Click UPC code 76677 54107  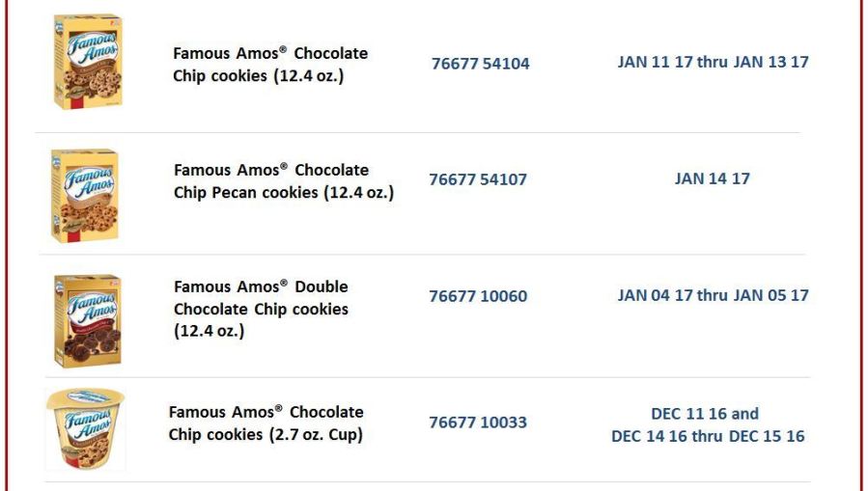[478, 179]
